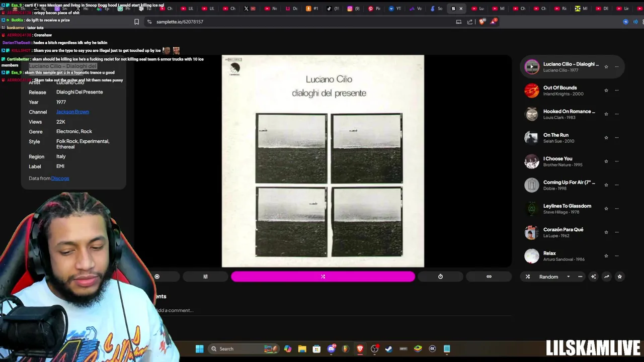Favorite I Choose You track
The width and height of the screenshot is (644, 362).
[606, 161]
